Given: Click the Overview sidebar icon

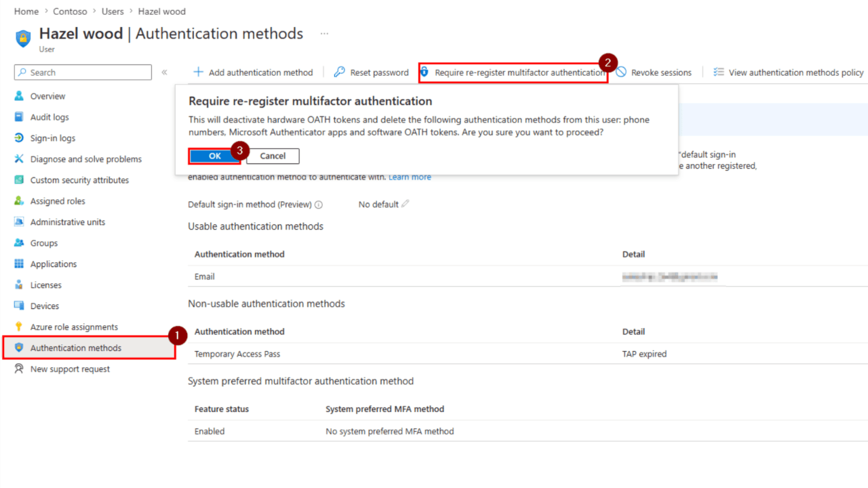Looking at the screenshot, I should (x=19, y=96).
